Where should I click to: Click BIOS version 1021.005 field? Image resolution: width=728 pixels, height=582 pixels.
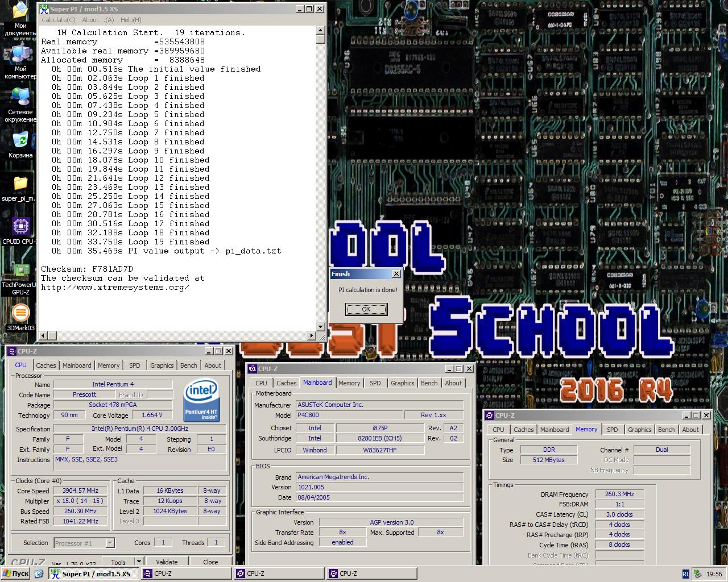[379, 487]
